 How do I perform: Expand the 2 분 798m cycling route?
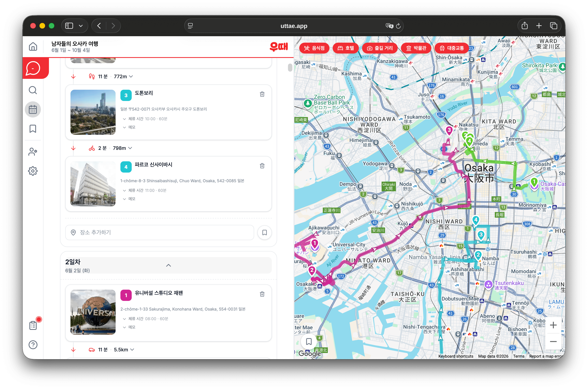(130, 148)
